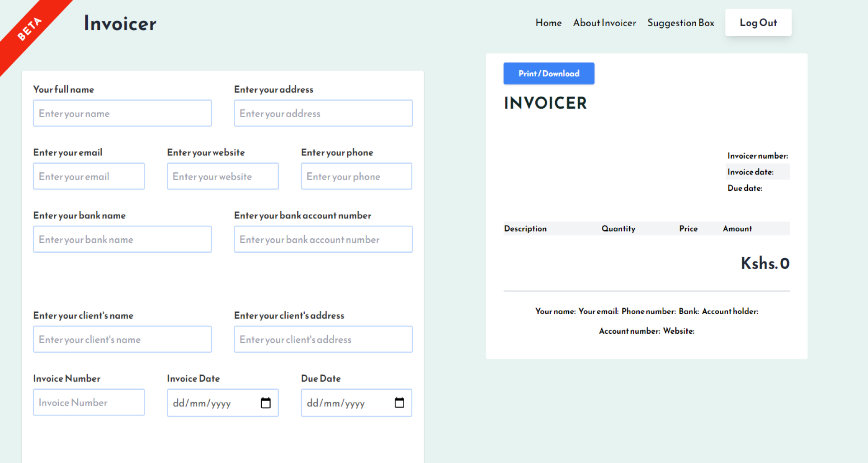868x463 pixels.
Task: Click the Price column header
Action: (688, 229)
